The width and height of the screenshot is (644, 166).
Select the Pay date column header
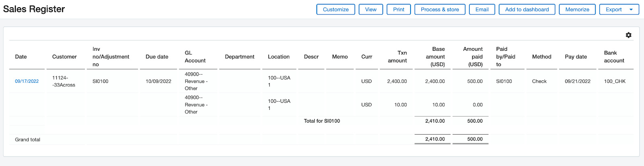[x=576, y=57]
